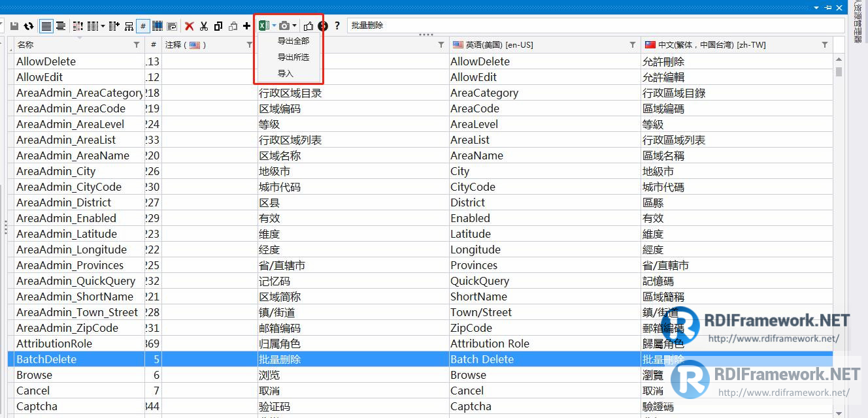The image size is (868, 418).
Task: Select 导出全部 from the menu
Action: coord(293,40)
